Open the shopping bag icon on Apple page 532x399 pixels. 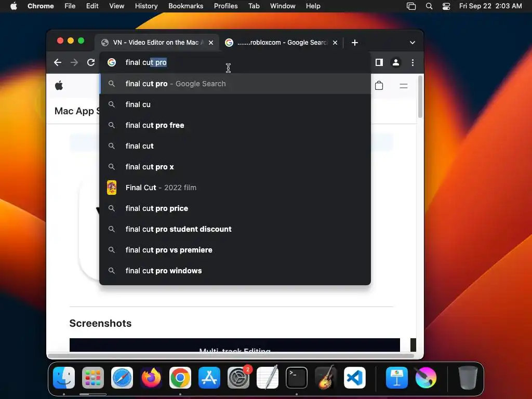point(379,86)
